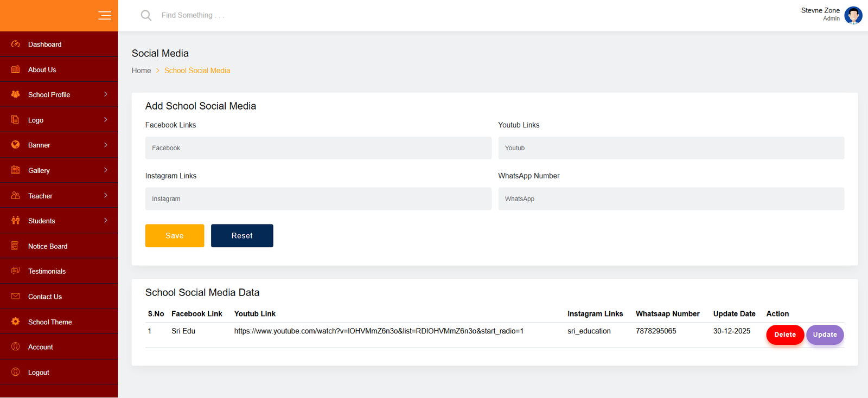Open the admin profile avatar
Viewport: 868px width, 398px height.
[x=853, y=15]
